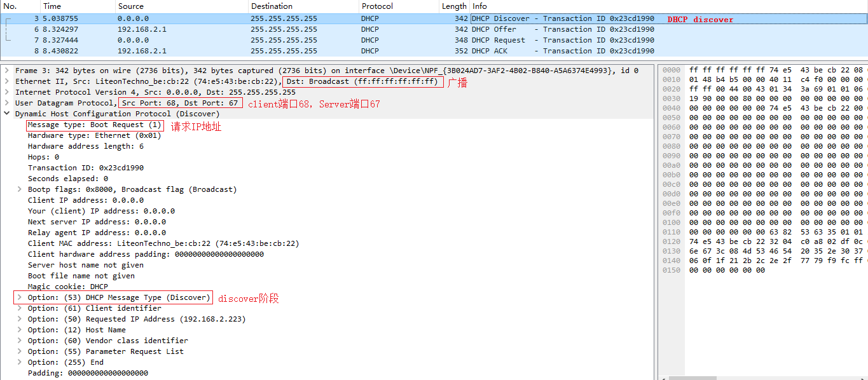868x380 pixels.
Task: Select 'Transaction ID: 0x23cd1990' detail line
Action: (85, 168)
